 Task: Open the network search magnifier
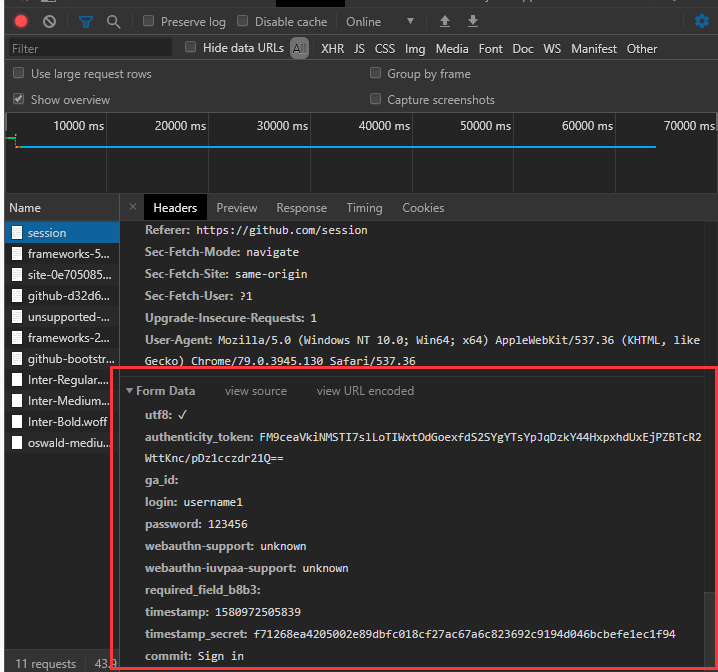(114, 22)
